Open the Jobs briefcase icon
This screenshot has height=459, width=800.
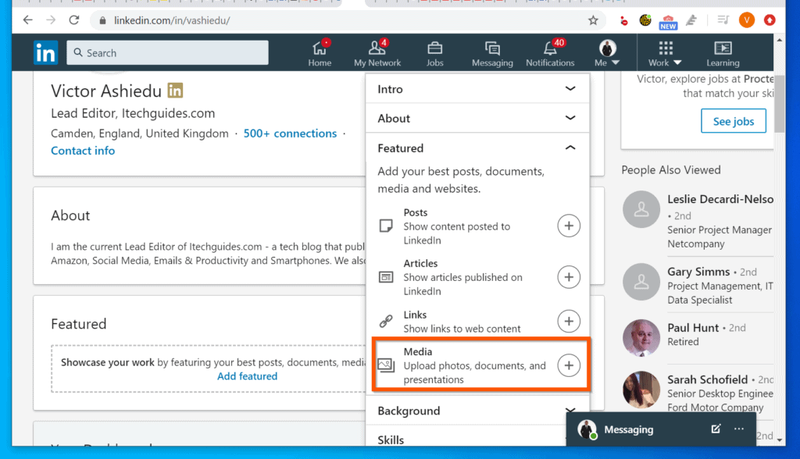(x=435, y=53)
